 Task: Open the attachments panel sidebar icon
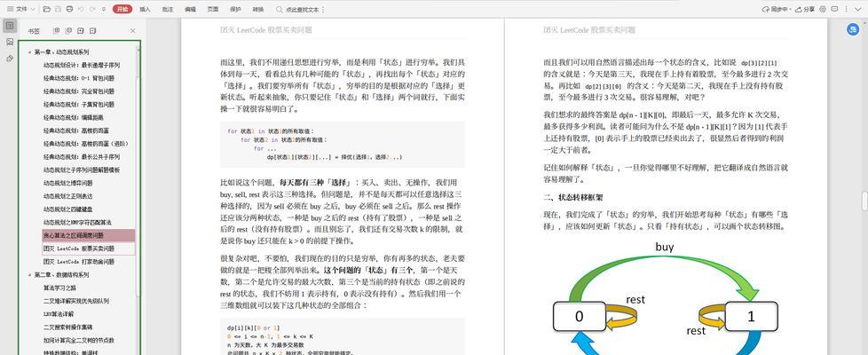(10, 59)
